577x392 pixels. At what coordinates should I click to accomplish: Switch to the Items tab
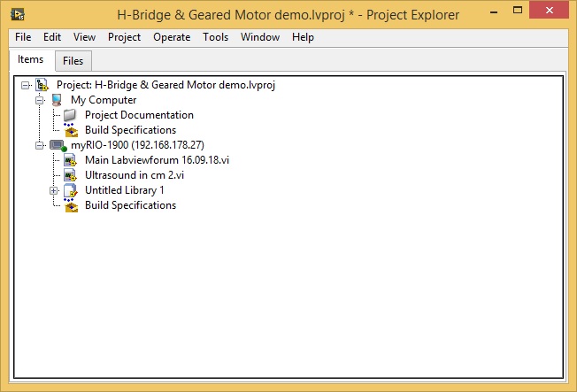point(31,59)
